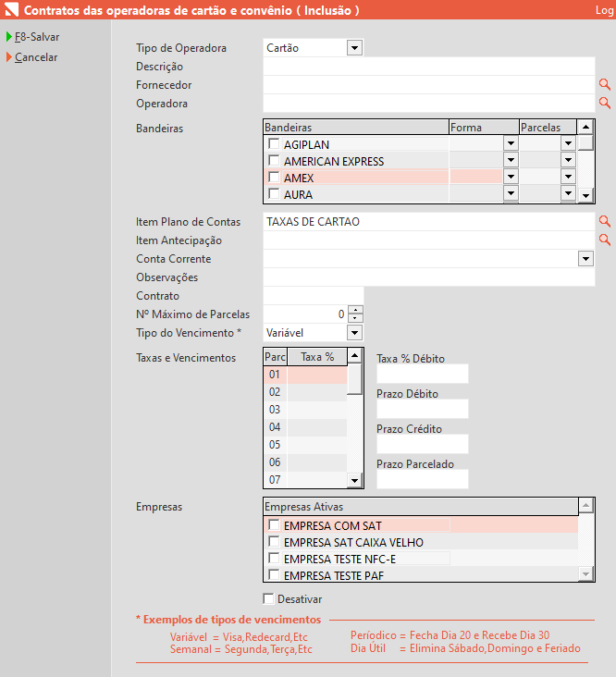Click the Prazo Crédito field

422,444
